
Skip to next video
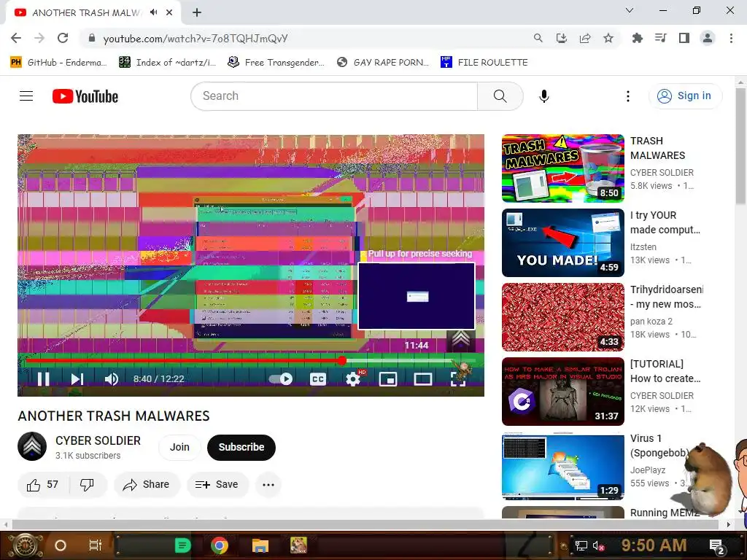coord(77,378)
